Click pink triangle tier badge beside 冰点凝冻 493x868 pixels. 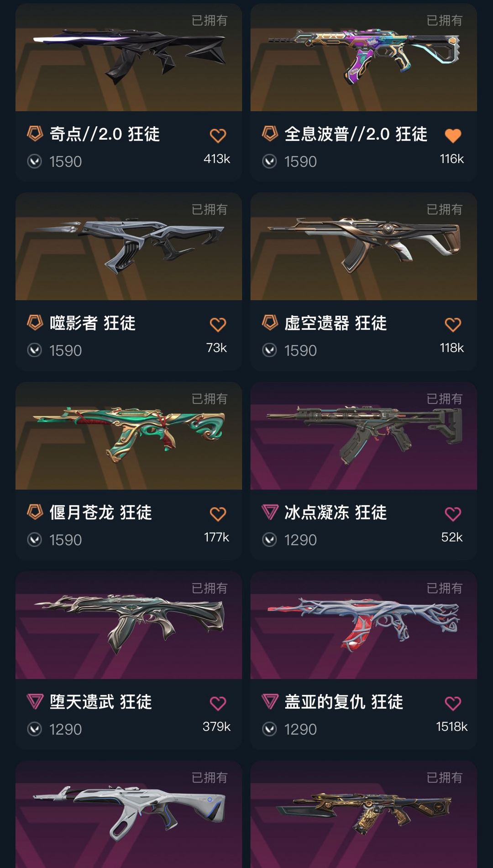coord(270,512)
